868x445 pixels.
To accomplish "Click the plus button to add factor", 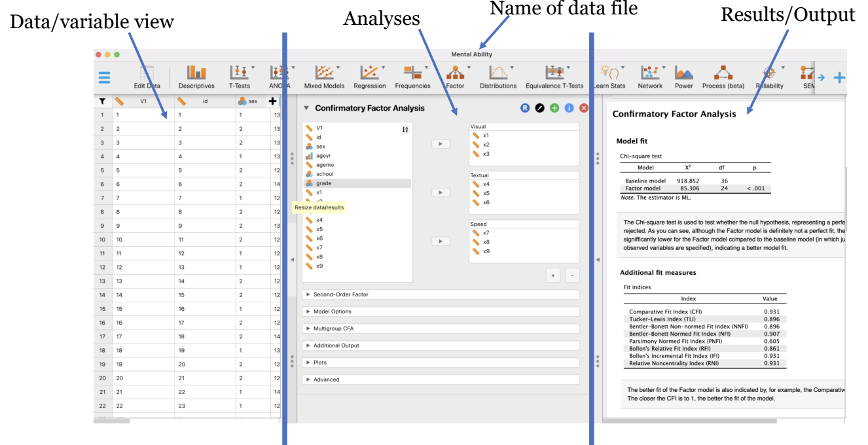I will tap(553, 276).
